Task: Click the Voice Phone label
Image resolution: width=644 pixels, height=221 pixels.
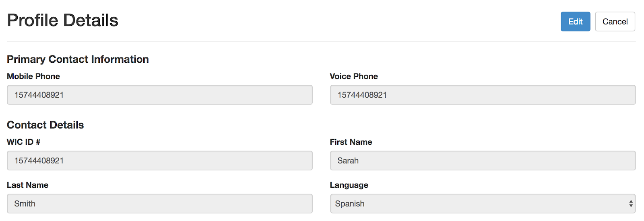Action: [x=354, y=76]
